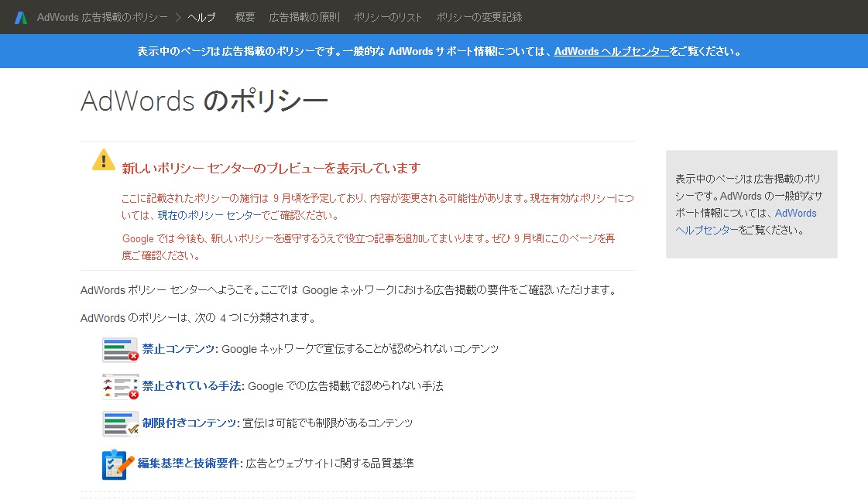Click the AdWords logo icon
This screenshot has width=868, height=503.
(x=21, y=18)
